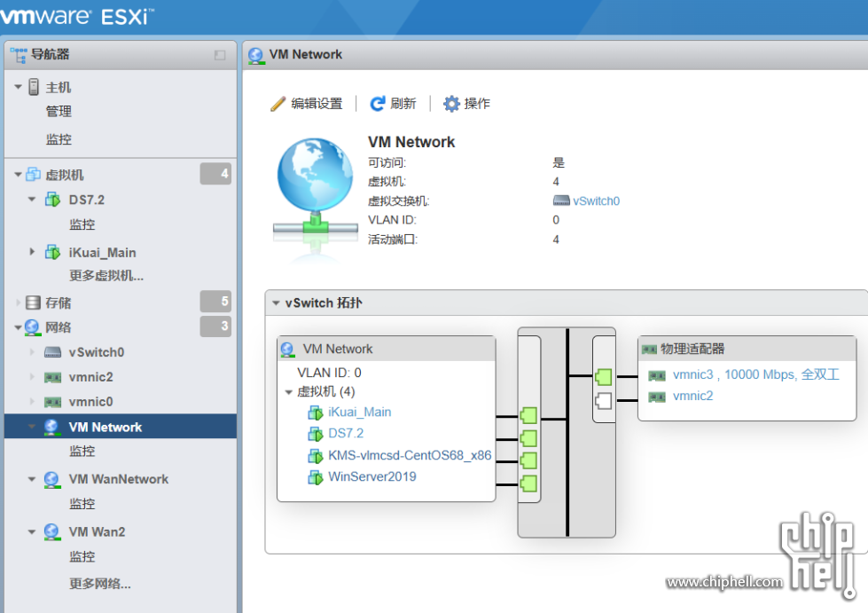Collapse the VM WanNetwork node
Image resolution: width=868 pixels, height=613 pixels.
(32, 480)
